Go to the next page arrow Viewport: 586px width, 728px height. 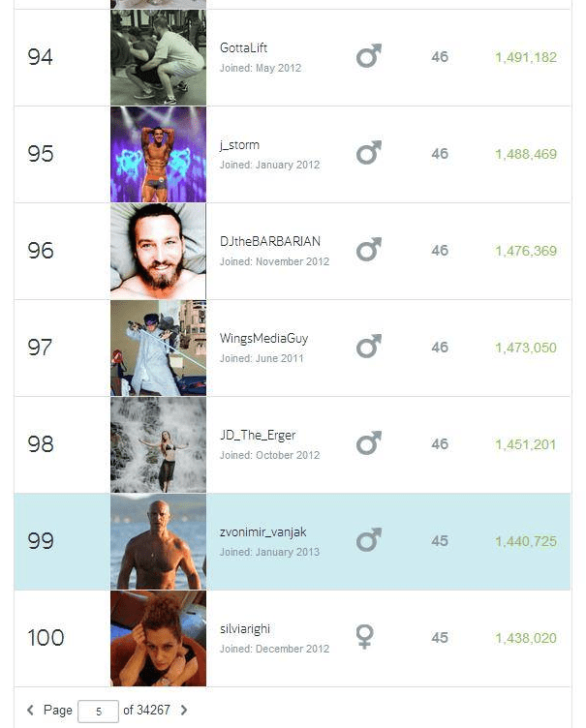(x=184, y=711)
